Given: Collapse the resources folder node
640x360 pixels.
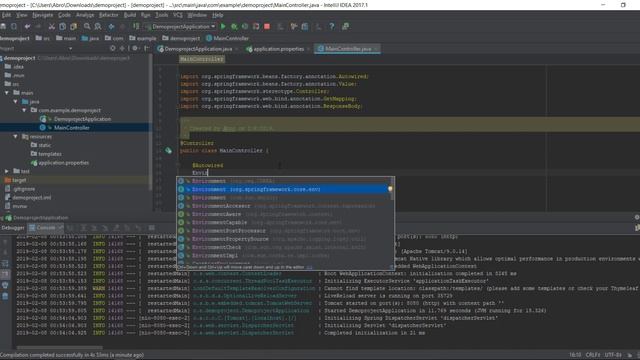Looking at the screenshot, I should [x=16, y=136].
